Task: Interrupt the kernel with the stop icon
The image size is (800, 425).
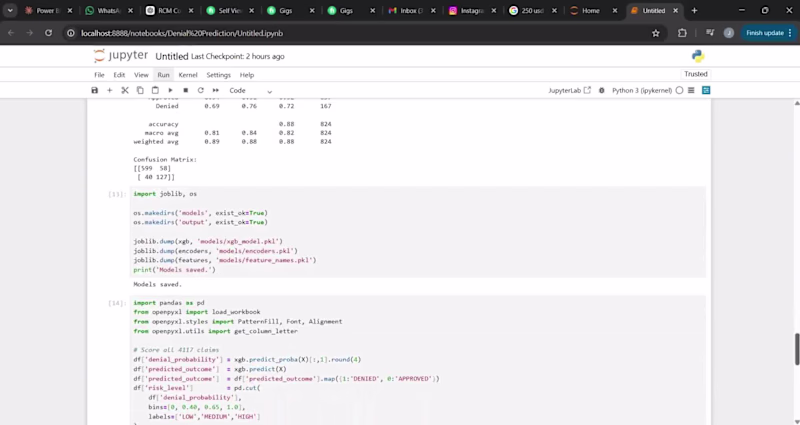Action: pyautogui.click(x=185, y=90)
